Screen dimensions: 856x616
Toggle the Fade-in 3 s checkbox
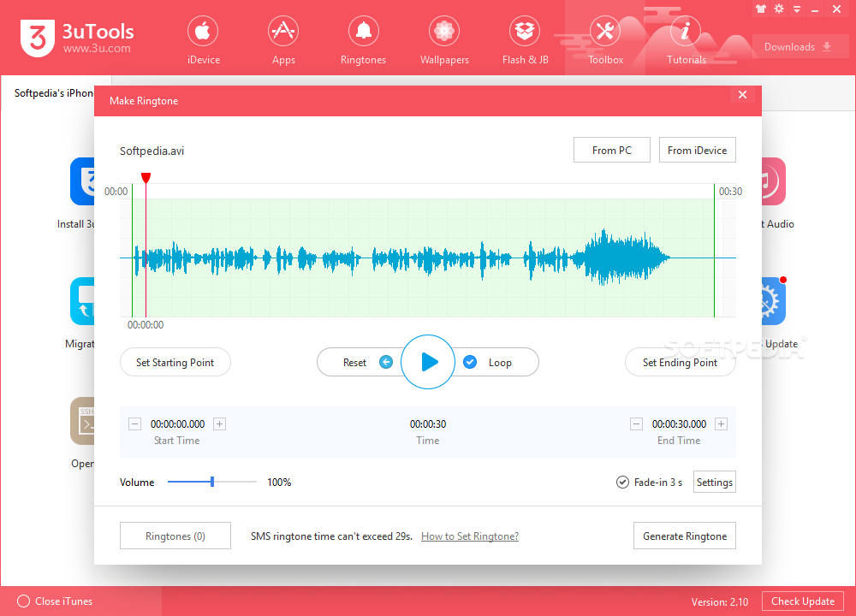622,483
